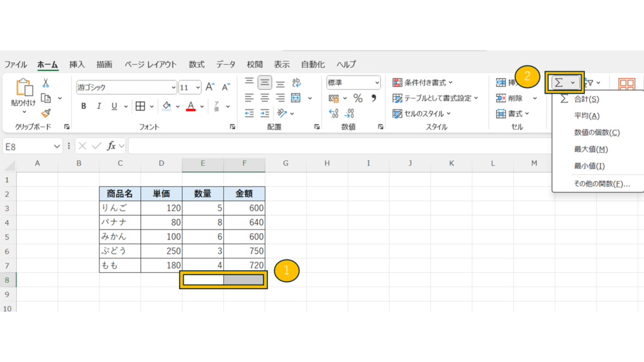Expand the font size dropdown

coord(198,87)
